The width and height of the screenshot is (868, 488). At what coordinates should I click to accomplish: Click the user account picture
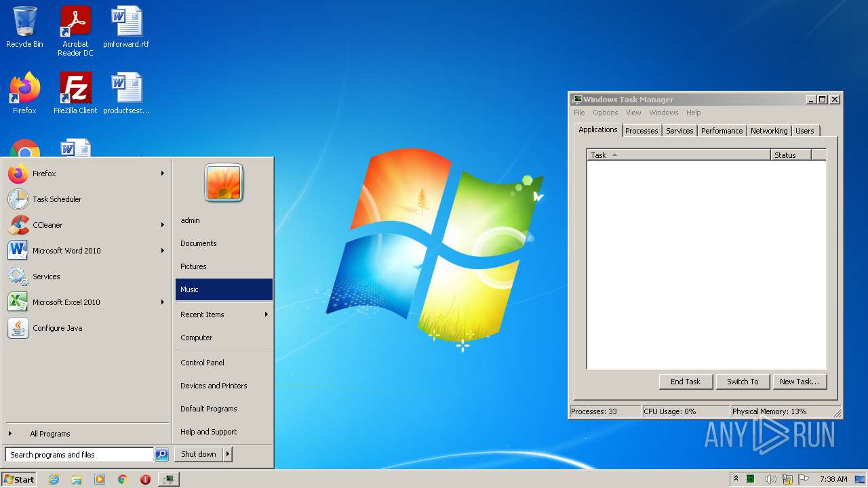tap(224, 183)
